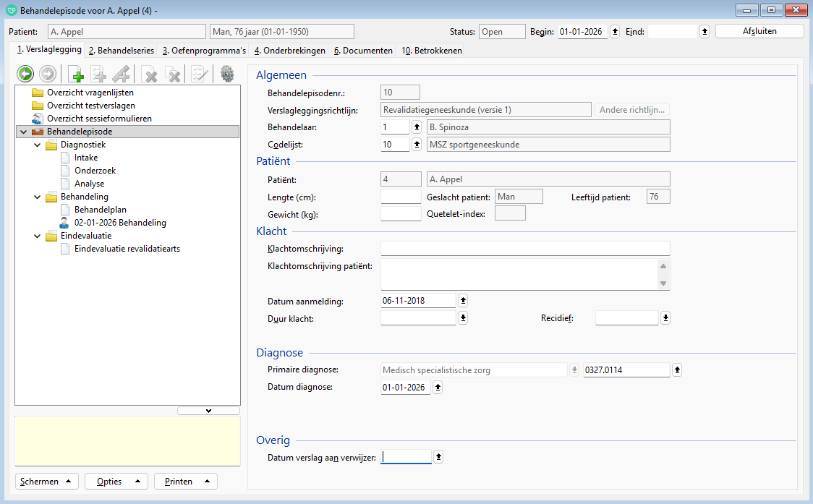Click the Duur klacht input field
The image size is (813, 504).
pyautogui.click(x=418, y=318)
